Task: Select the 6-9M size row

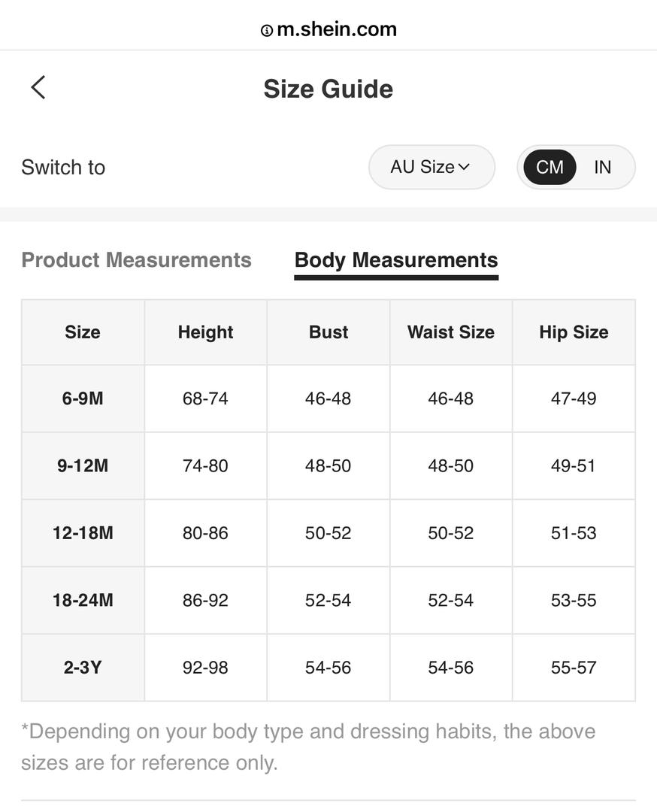Action: click(x=328, y=398)
